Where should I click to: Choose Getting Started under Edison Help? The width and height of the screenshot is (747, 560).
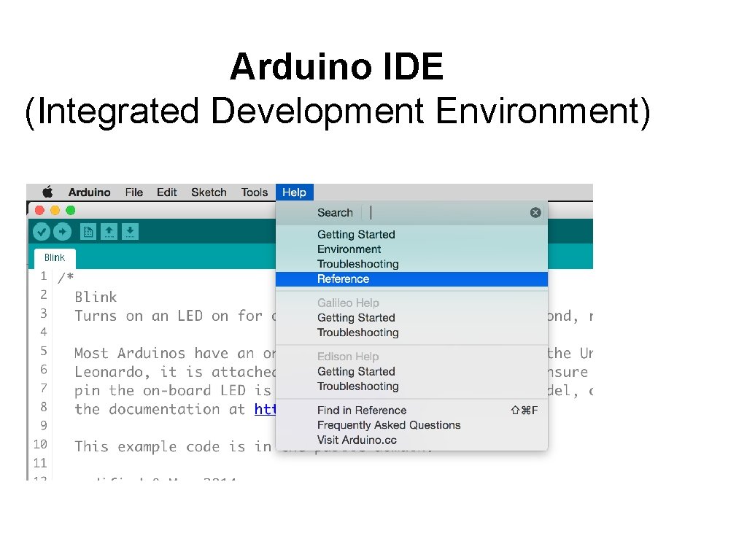[x=411, y=371]
